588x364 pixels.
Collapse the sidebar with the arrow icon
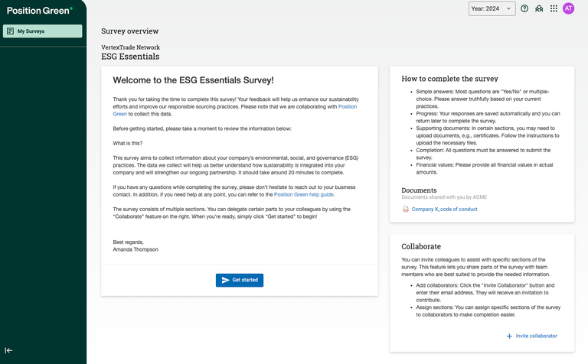8,350
